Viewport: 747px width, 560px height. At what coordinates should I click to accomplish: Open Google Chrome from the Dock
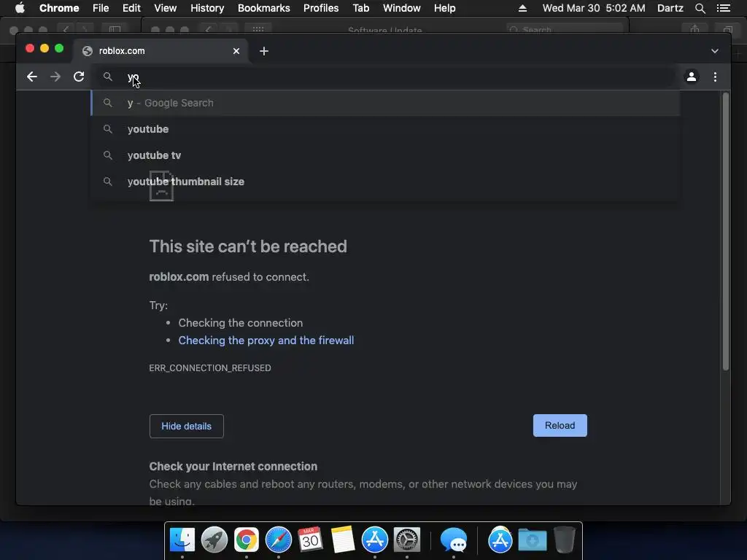247,540
